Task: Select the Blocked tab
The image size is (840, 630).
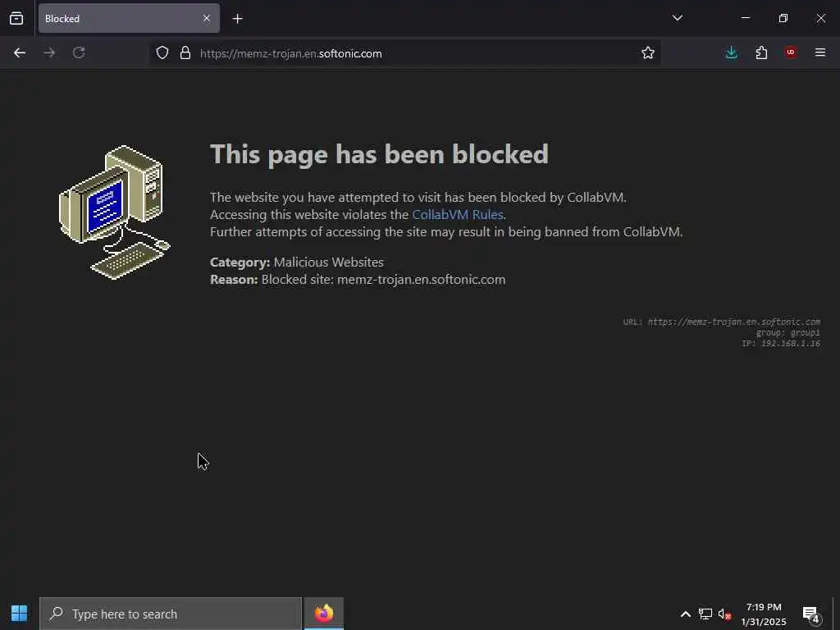Action: tap(129, 18)
